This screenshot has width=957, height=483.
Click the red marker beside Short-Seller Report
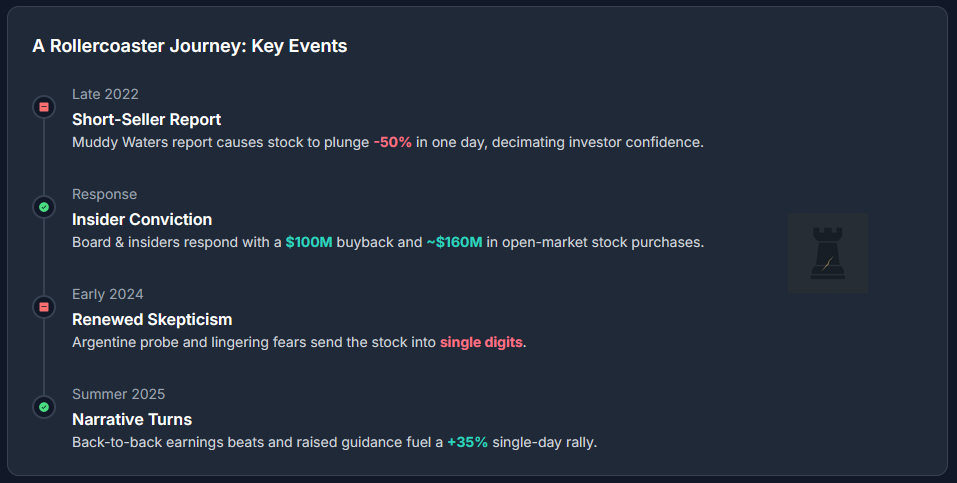click(44, 106)
